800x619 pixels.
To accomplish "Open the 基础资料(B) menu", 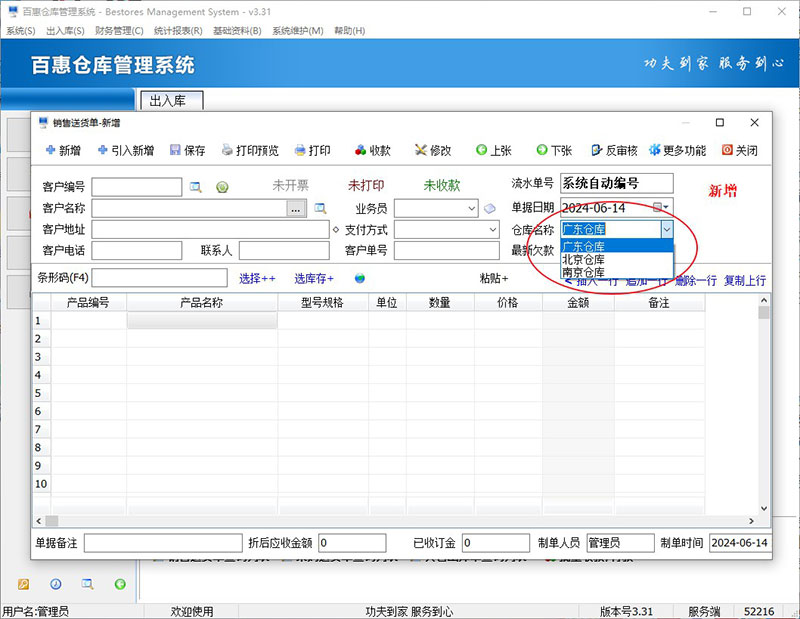I will pos(237,31).
